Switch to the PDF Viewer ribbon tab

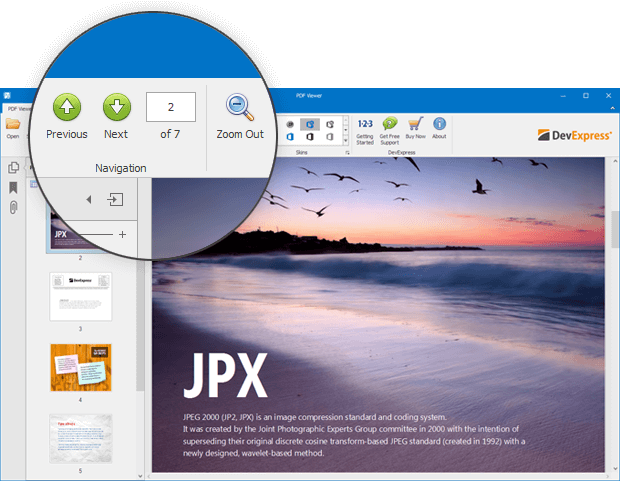(18, 109)
